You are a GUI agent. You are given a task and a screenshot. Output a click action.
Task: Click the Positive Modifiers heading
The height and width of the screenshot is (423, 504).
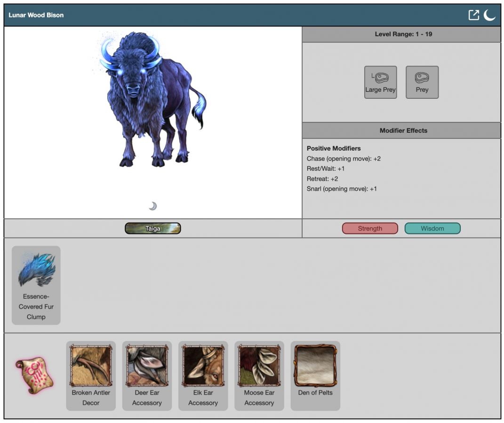(334, 148)
